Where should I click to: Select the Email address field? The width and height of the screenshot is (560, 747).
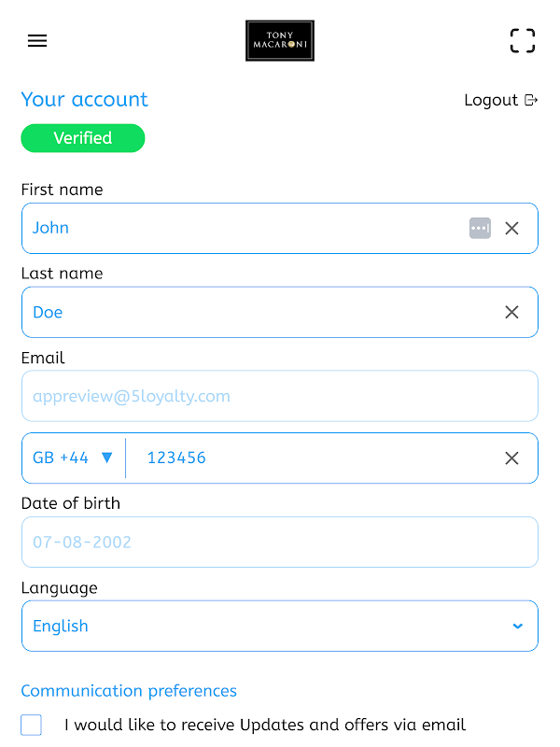(x=280, y=396)
